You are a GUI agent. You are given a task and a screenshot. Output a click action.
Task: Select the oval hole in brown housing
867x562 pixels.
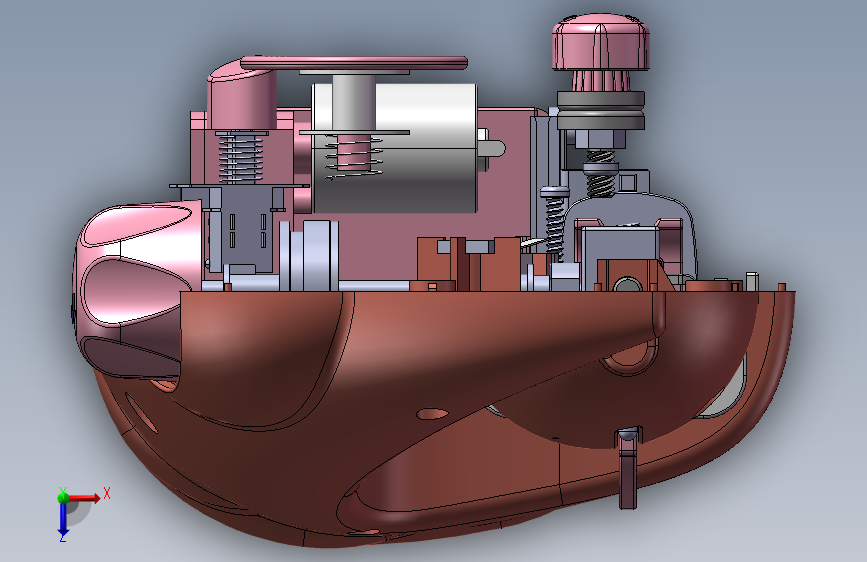click(432, 413)
